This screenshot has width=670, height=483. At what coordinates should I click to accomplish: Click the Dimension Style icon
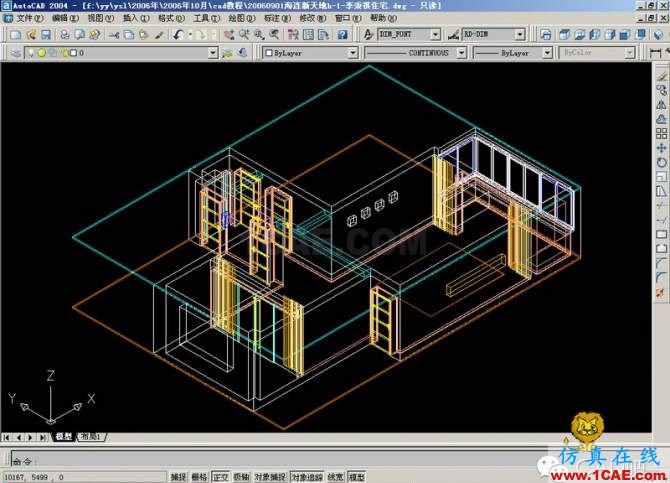tap(453, 35)
